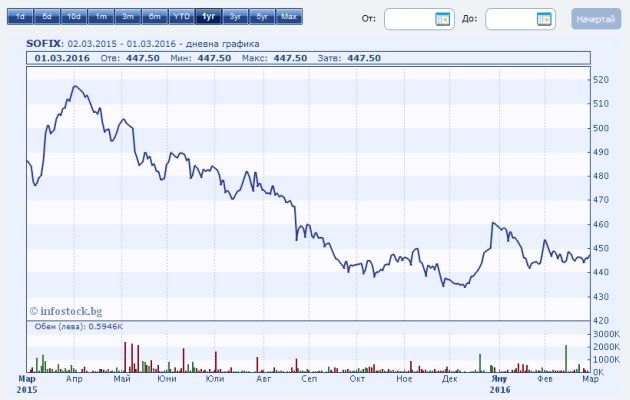Click the От start date field
The image size is (630, 400).
coord(410,19)
